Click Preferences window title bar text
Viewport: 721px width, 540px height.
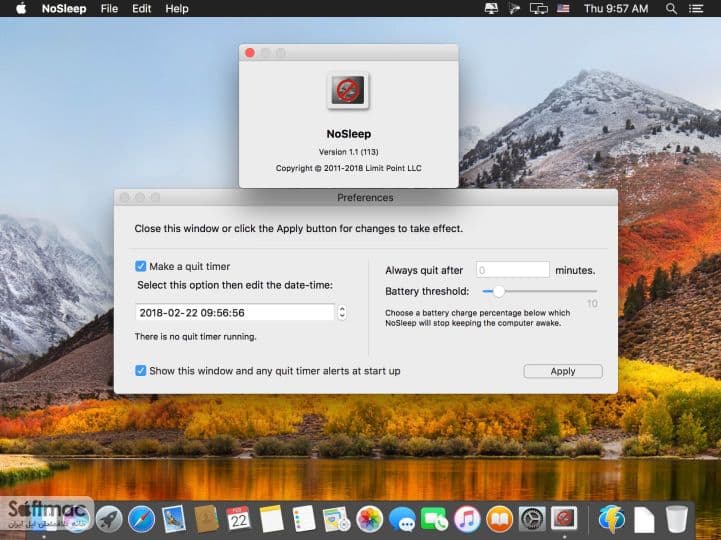point(365,198)
